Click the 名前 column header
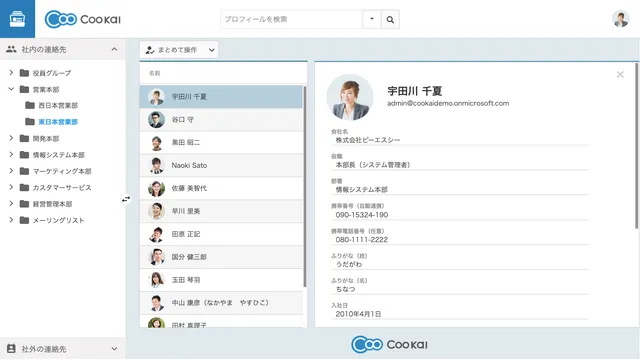Viewport: 640px width, 360px height. pos(155,73)
